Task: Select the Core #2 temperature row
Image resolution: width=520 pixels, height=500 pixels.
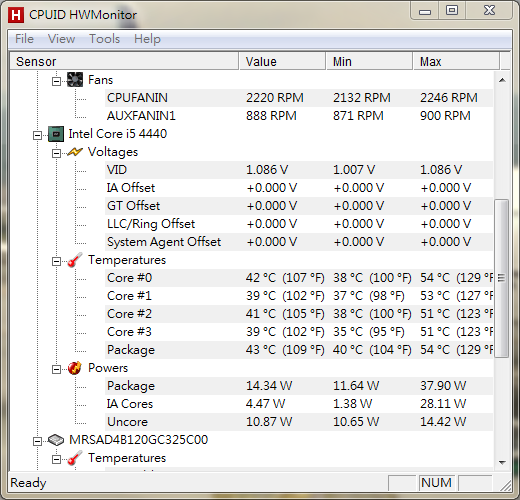Action: click(x=299, y=314)
